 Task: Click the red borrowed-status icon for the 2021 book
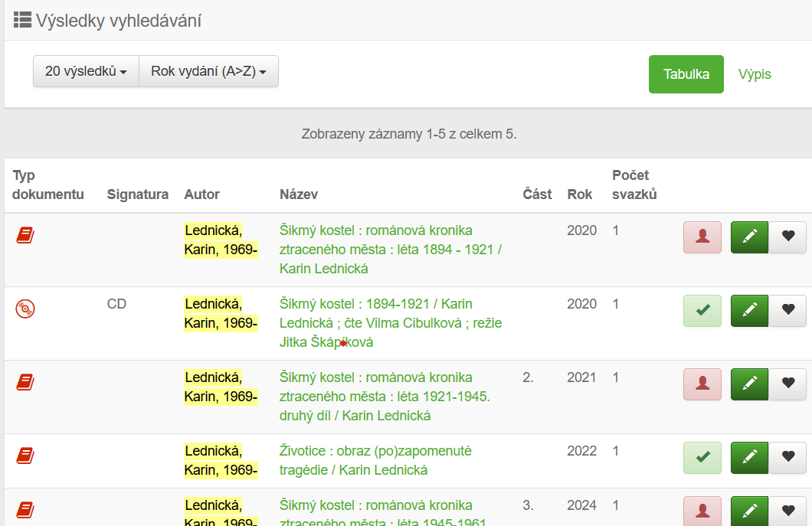(x=702, y=384)
